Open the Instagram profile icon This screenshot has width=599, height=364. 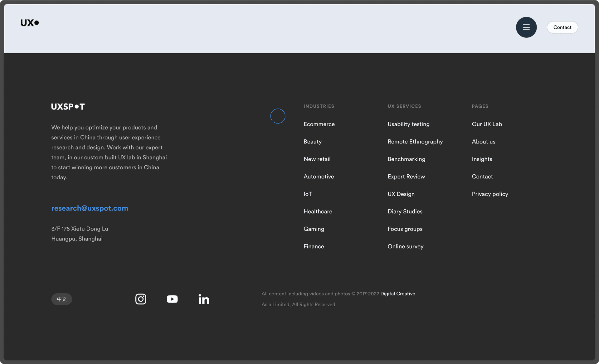tap(141, 299)
